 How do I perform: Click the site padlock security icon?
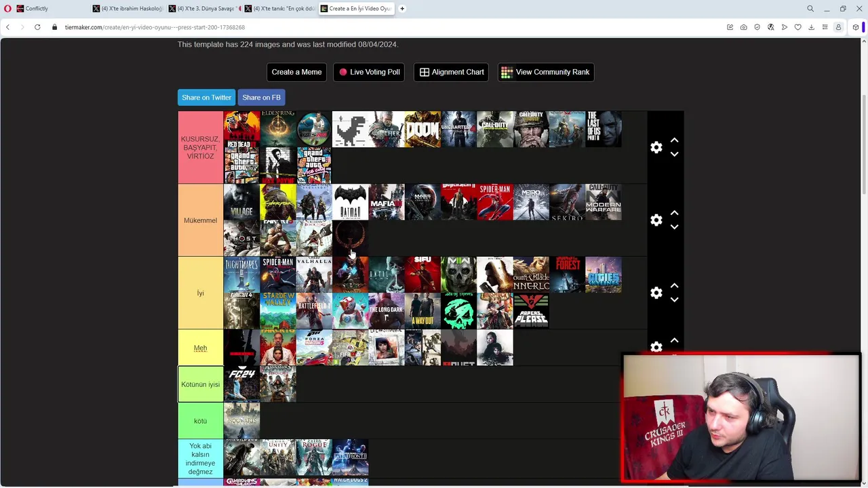pos(55,27)
